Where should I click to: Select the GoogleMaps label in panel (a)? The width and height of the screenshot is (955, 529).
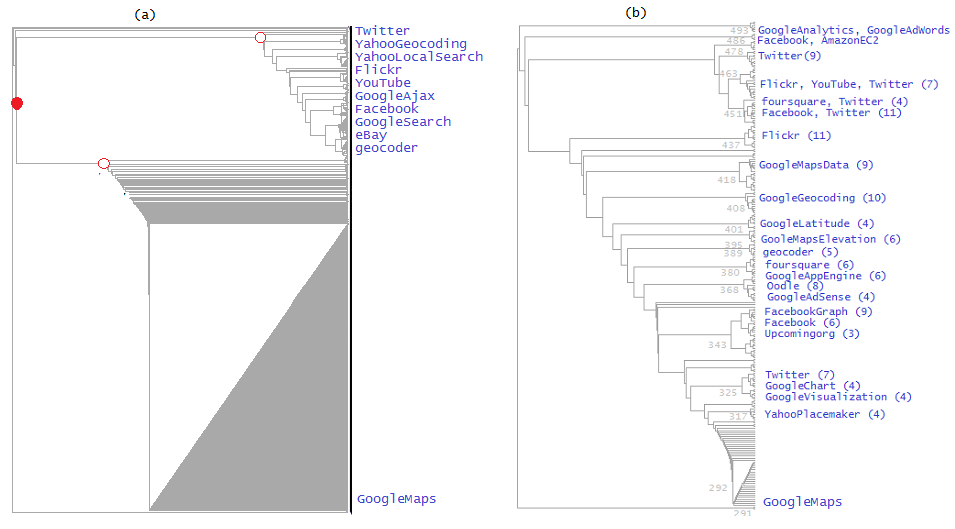(396, 499)
